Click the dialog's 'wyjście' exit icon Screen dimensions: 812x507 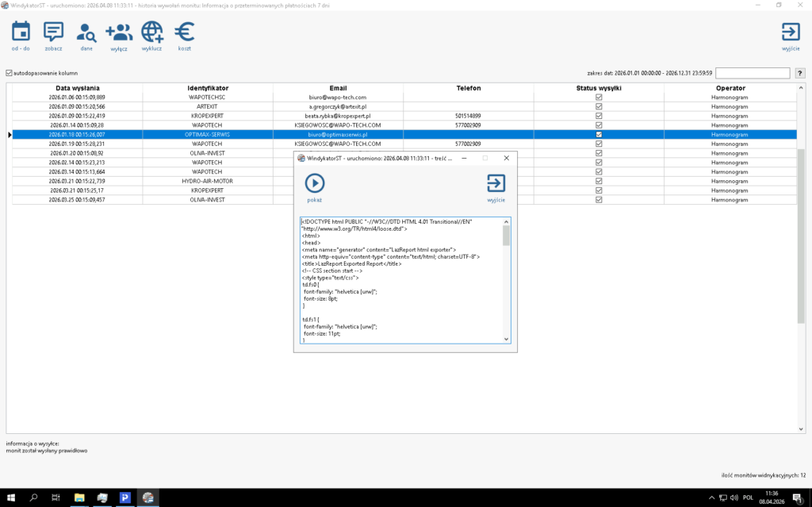pyautogui.click(x=496, y=184)
